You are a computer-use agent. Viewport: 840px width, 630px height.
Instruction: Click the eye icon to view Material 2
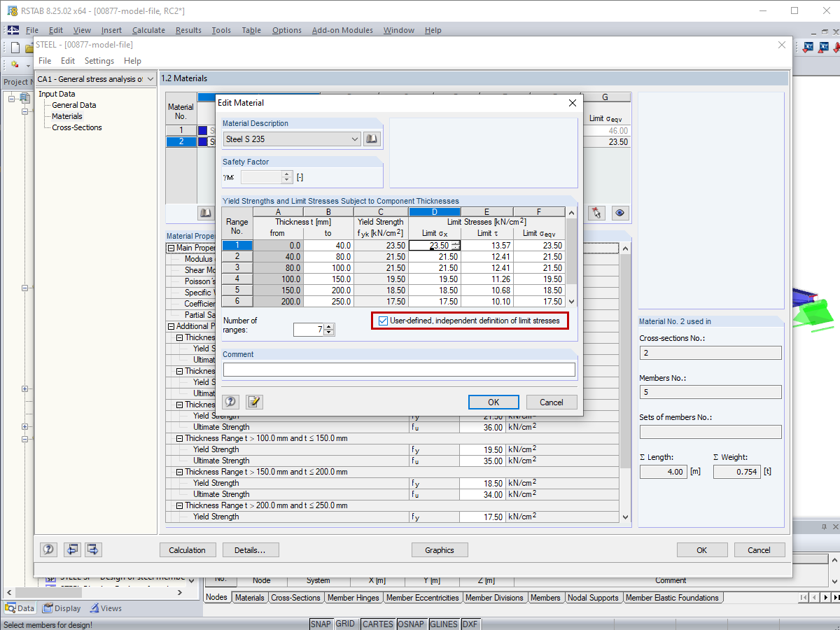[x=619, y=213]
